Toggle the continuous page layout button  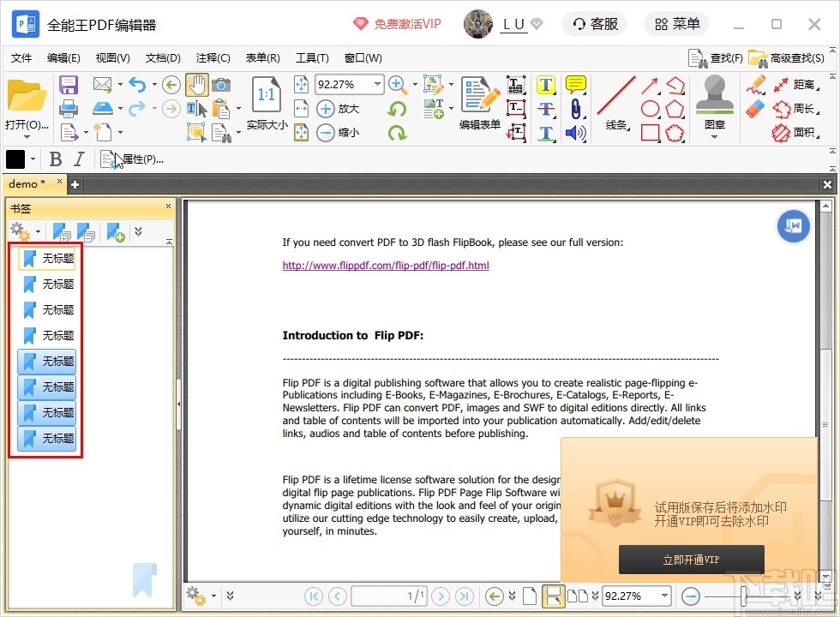553,596
